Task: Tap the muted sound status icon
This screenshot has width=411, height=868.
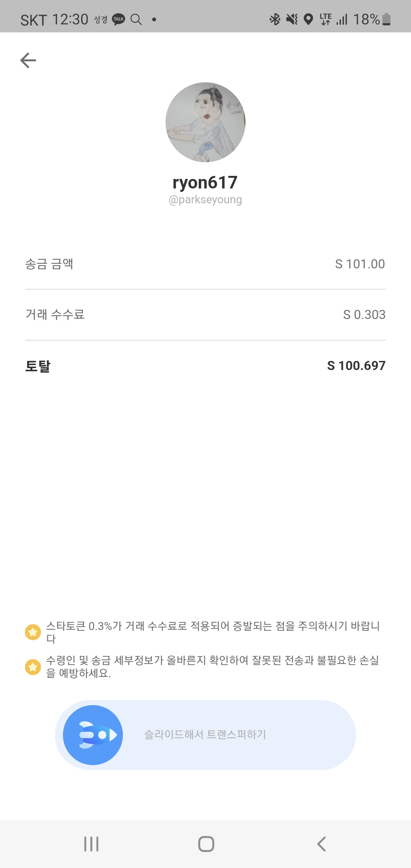Action: (x=292, y=19)
